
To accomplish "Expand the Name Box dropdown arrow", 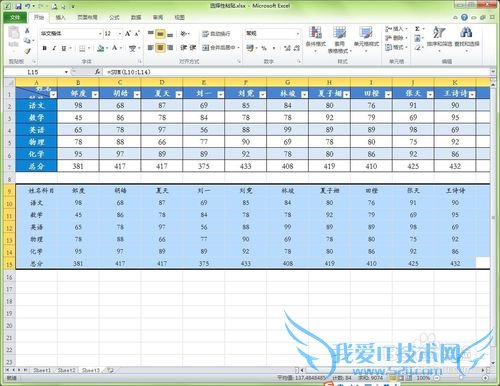I will tap(66, 72).
